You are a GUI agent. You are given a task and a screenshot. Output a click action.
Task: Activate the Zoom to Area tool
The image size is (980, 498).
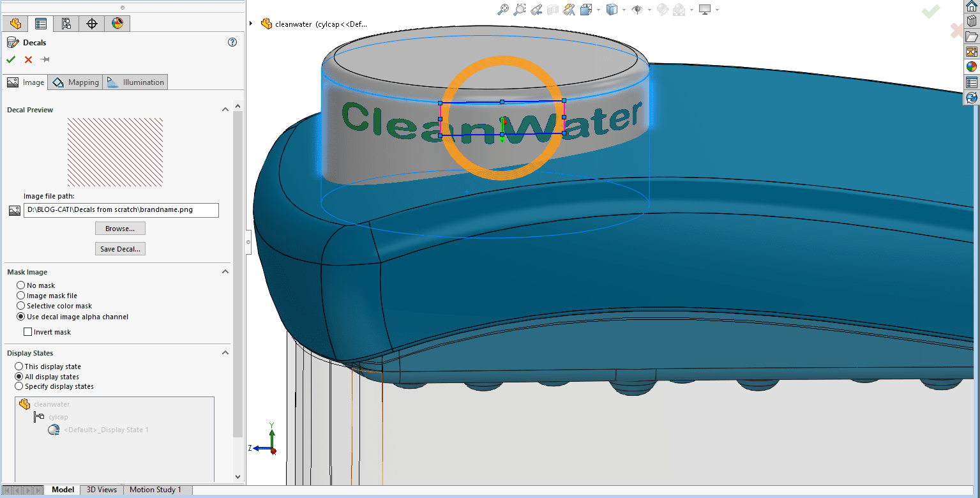(x=519, y=10)
